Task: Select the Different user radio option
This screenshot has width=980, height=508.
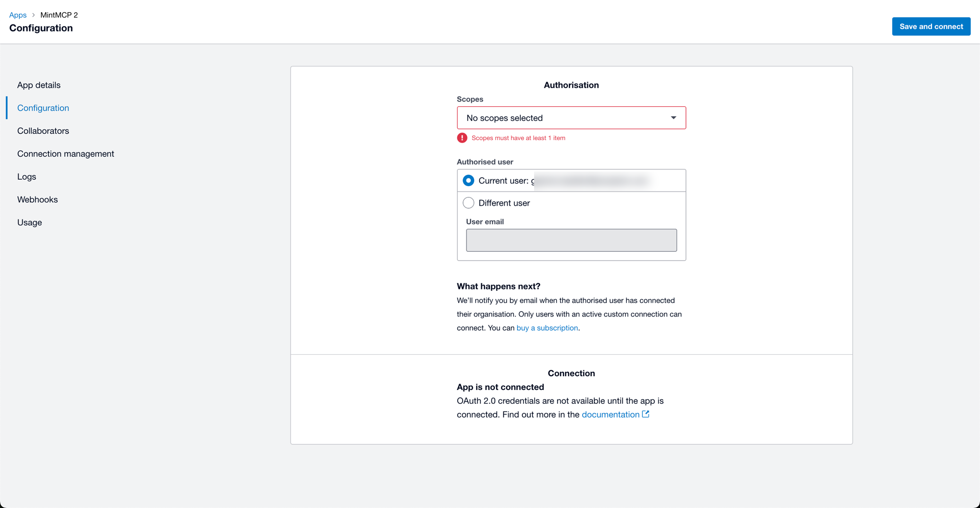Action: click(x=468, y=203)
